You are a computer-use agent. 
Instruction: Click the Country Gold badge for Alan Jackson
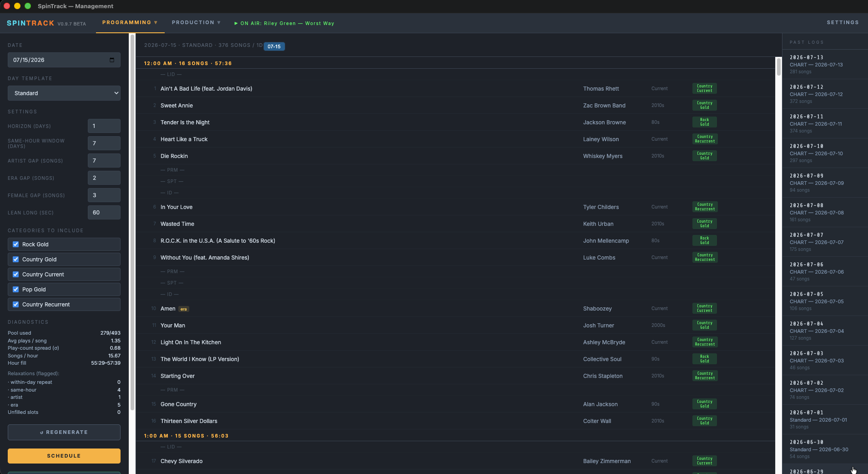point(704,404)
